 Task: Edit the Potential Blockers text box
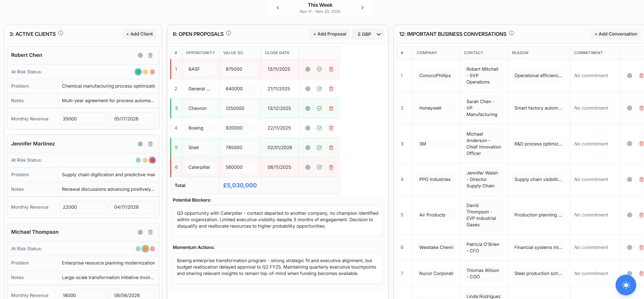(x=278, y=221)
